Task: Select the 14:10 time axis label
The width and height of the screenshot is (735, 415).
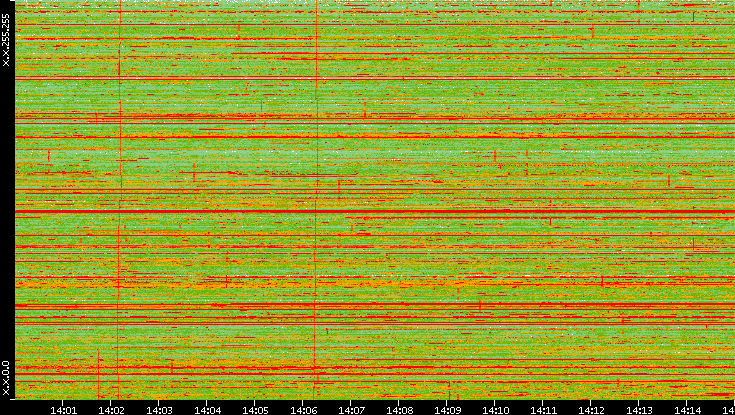Action: 495,410
